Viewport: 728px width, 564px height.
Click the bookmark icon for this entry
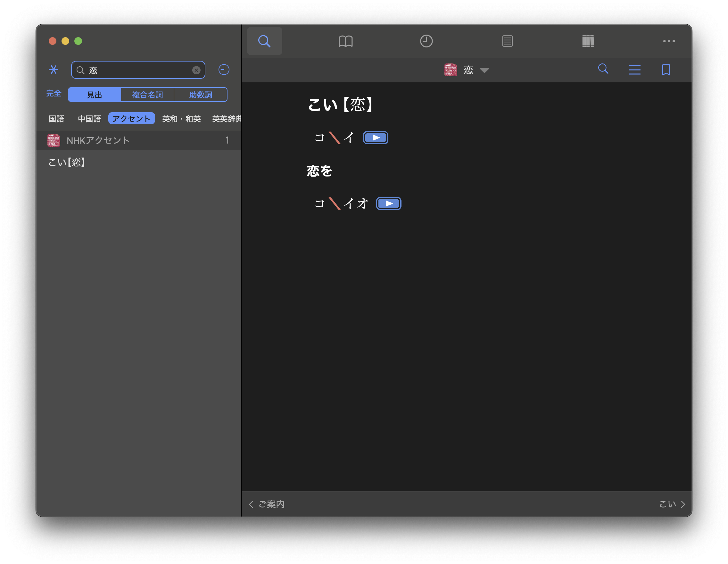[x=666, y=70]
